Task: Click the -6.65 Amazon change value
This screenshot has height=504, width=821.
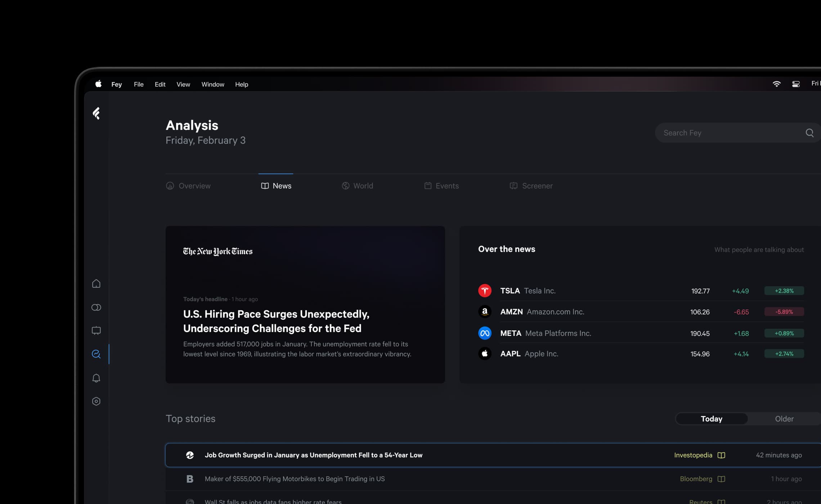Action: pyautogui.click(x=741, y=312)
